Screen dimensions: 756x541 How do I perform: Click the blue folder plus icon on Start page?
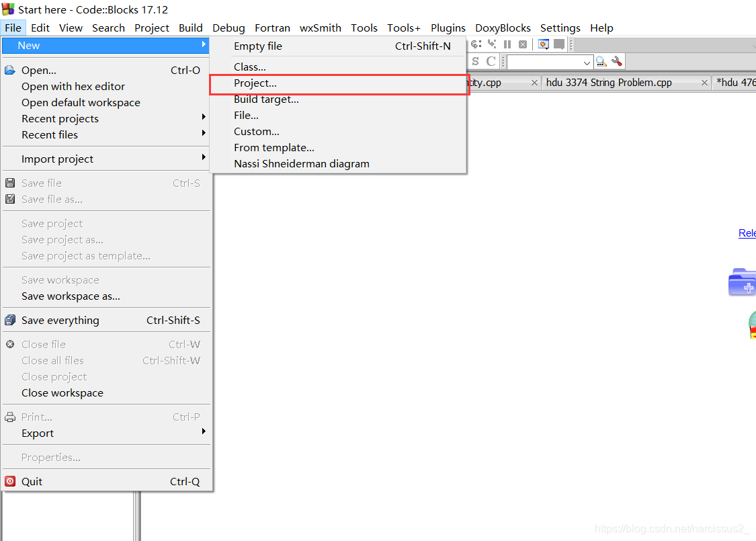coord(743,282)
